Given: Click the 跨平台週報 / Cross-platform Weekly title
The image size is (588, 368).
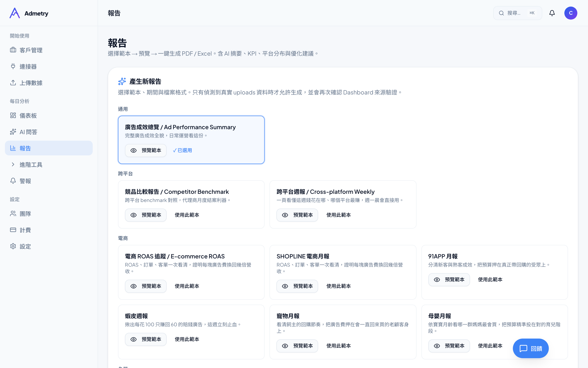Looking at the screenshot, I should 326,192.
